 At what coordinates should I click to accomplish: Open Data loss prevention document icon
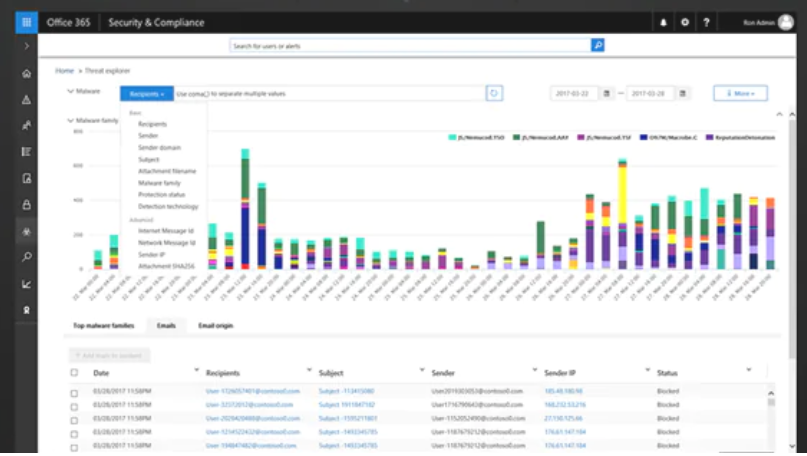pyautogui.click(x=27, y=178)
